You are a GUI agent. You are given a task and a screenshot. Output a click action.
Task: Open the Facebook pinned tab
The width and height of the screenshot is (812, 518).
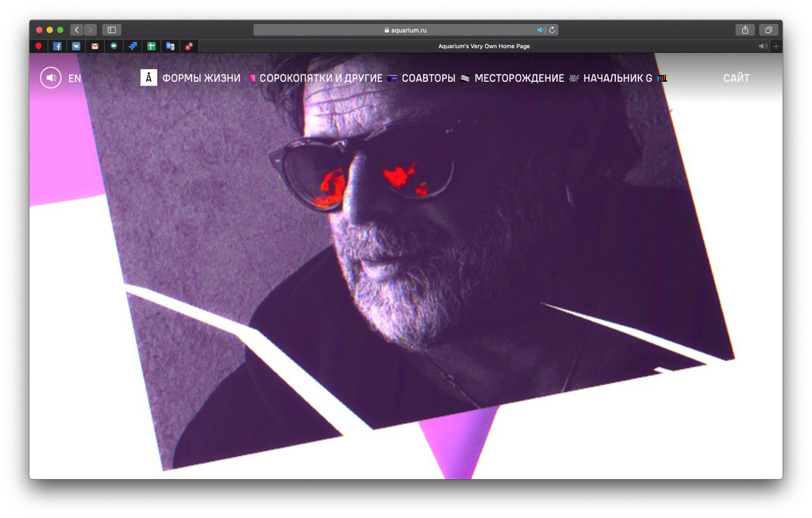click(57, 46)
